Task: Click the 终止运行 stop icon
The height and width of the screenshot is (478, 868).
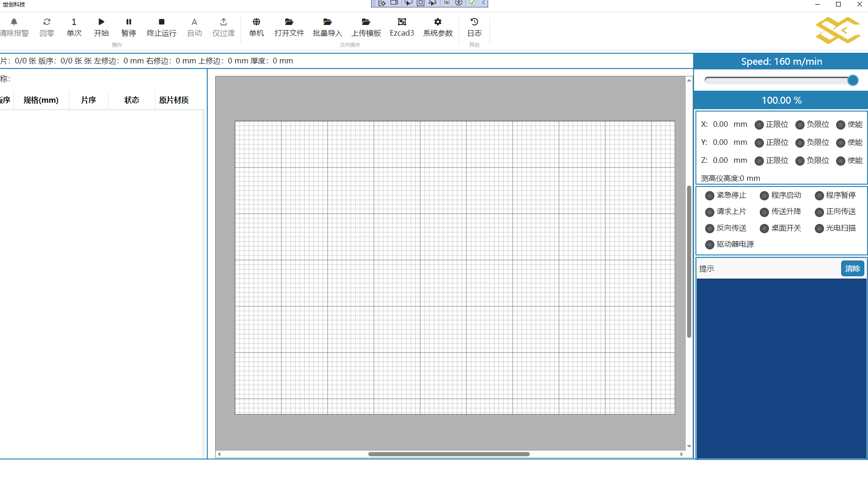Action: pyautogui.click(x=161, y=22)
